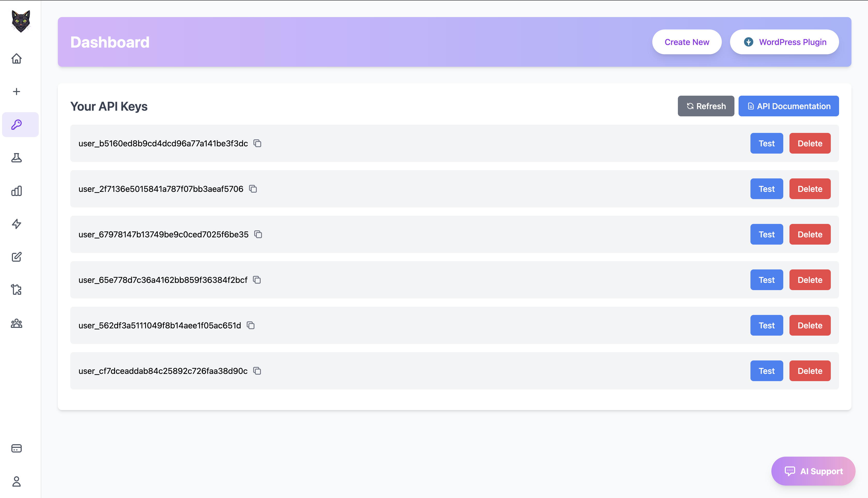The width and height of the screenshot is (868, 498).
Task: Open the AI Support chat
Action: click(x=813, y=471)
